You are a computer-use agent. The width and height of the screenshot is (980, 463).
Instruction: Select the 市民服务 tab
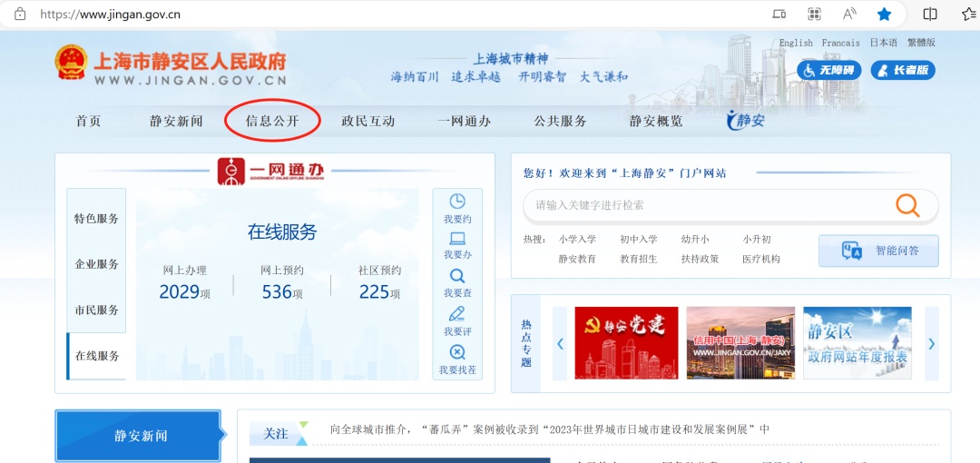[96, 310]
